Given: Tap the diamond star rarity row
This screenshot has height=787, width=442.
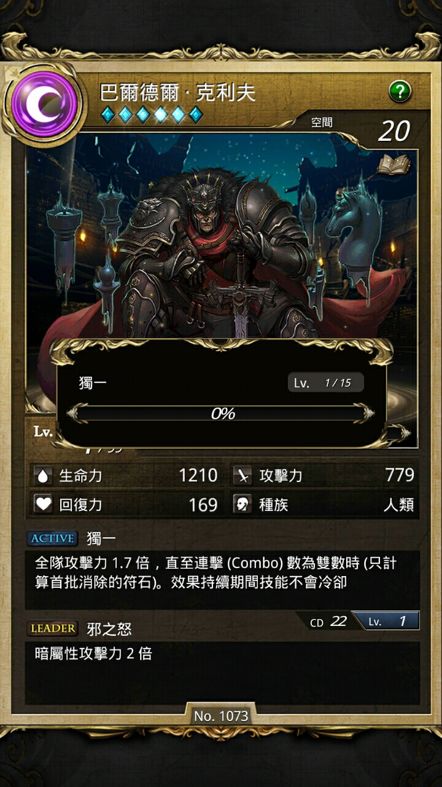Looking at the screenshot, I should [x=152, y=115].
